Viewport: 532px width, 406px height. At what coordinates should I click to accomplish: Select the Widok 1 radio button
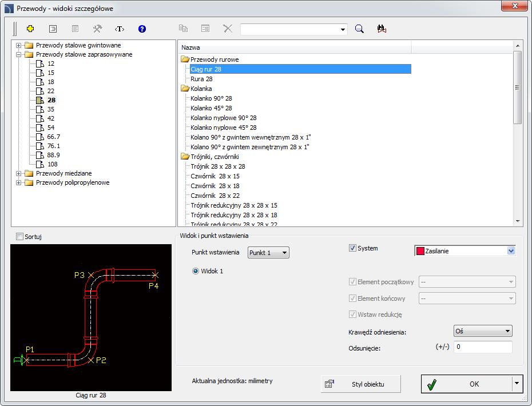point(196,271)
